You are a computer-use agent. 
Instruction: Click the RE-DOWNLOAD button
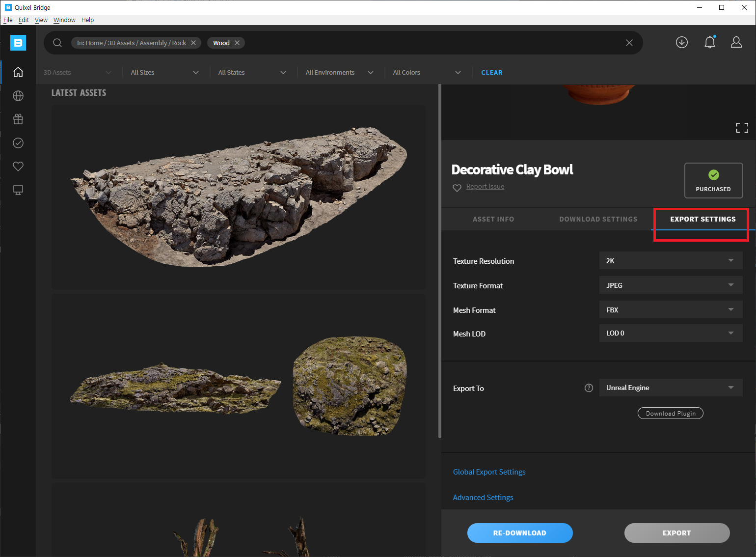[x=520, y=533]
